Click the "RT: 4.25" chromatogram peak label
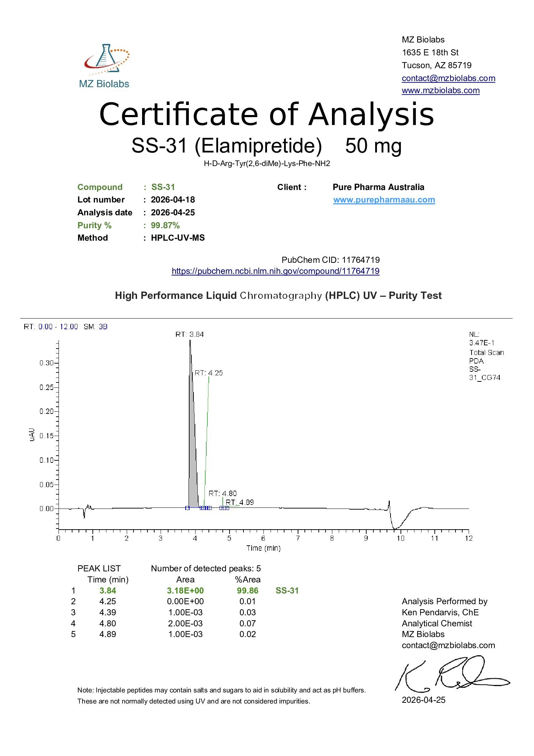The width and height of the screenshot is (534, 756). pyautogui.click(x=208, y=373)
